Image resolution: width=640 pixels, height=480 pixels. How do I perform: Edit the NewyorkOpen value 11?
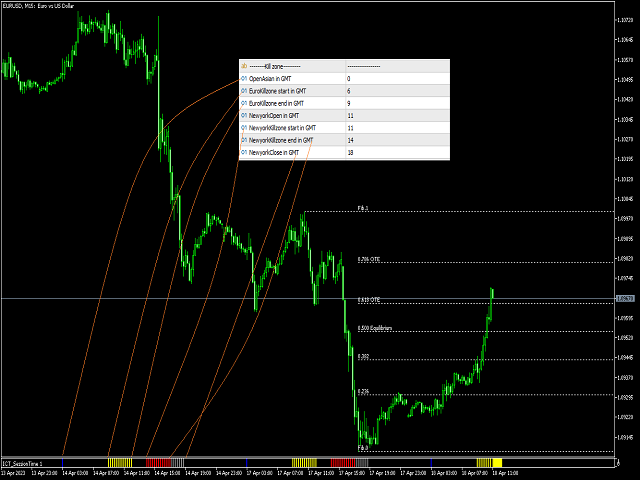click(x=398, y=116)
